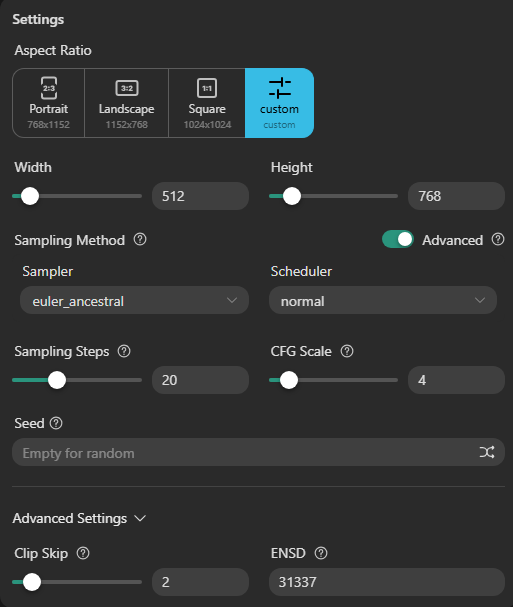The width and height of the screenshot is (513, 607).
Task: Select the Square 1024x1024 aspect ratio
Action: pyautogui.click(x=207, y=103)
